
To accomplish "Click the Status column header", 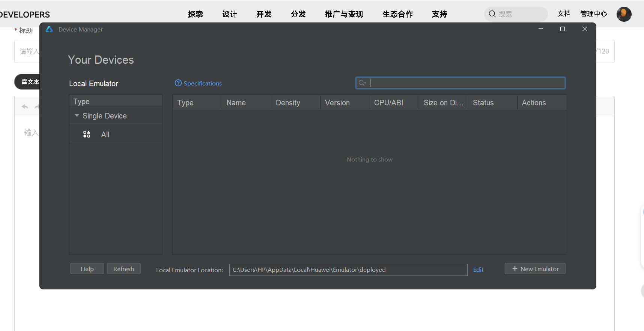I will coord(493,103).
